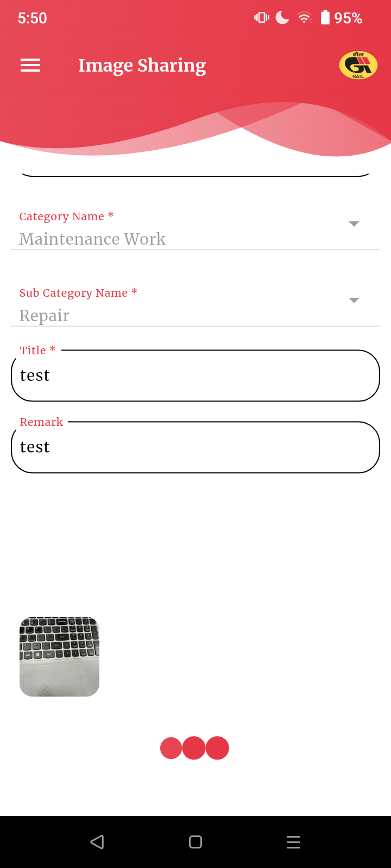
Task: Tap the right red loading dot
Action: click(217, 748)
